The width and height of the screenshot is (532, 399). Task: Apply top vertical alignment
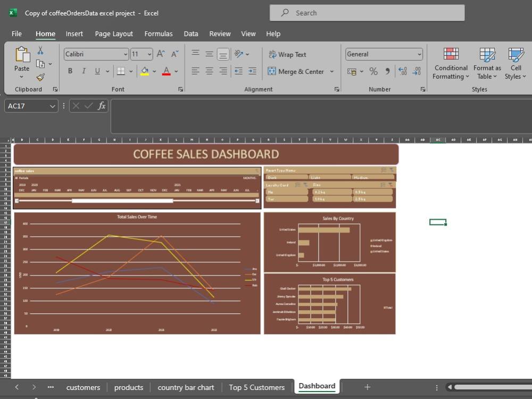tap(195, 54)
